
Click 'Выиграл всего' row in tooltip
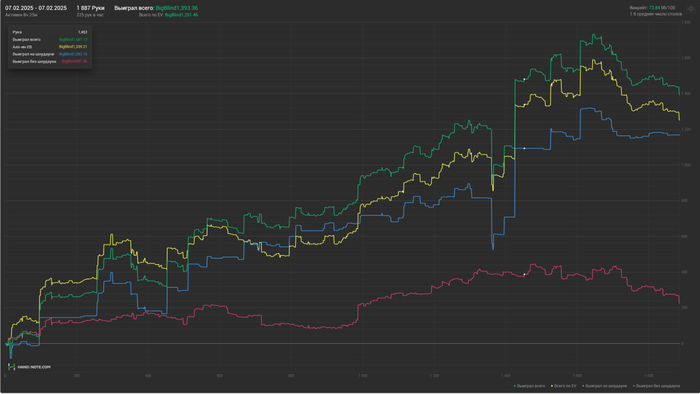pos(50,40)
